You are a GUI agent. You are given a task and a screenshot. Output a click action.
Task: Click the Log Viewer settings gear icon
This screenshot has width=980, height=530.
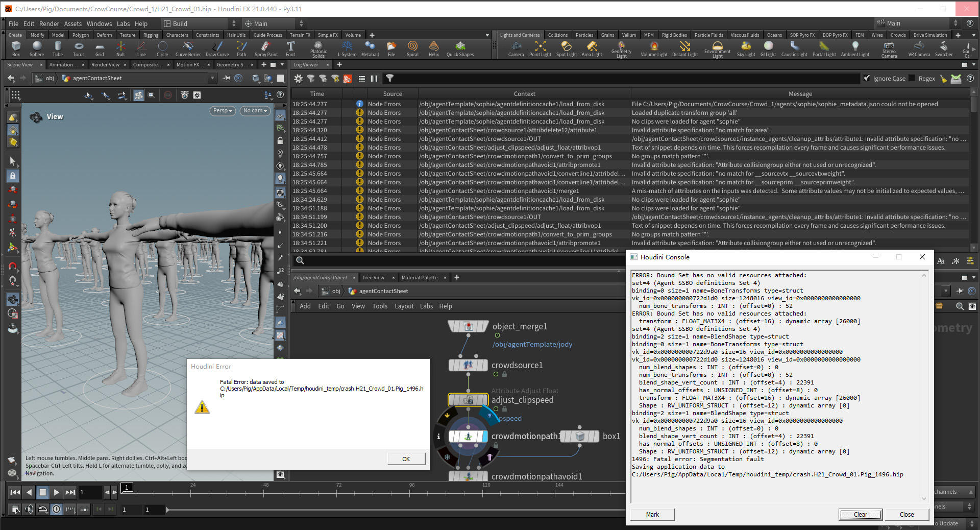(299, 79)
